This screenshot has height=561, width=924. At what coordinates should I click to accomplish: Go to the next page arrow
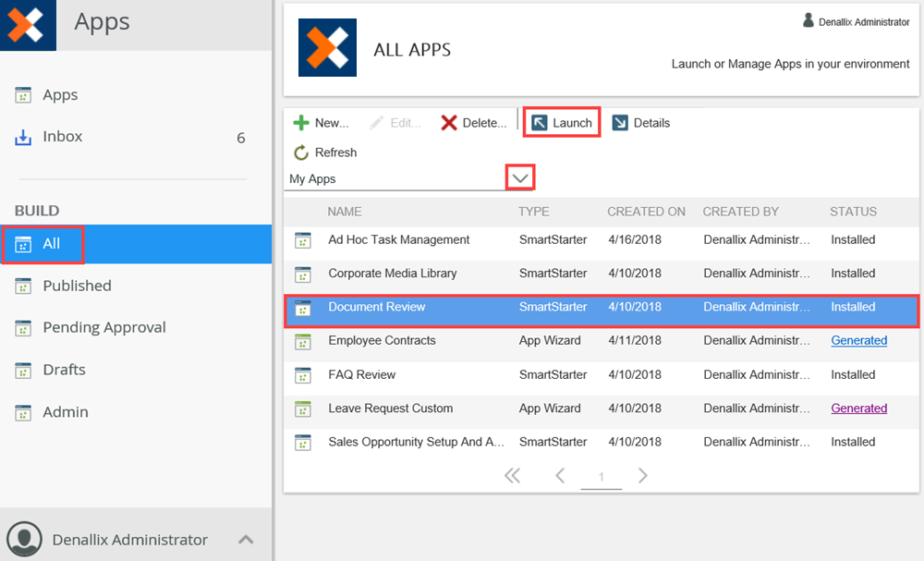coord(643,476)
